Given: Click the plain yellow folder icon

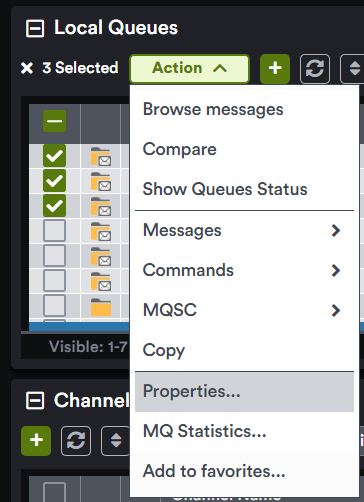Looking at the screenshot, I should click(101, 307).
